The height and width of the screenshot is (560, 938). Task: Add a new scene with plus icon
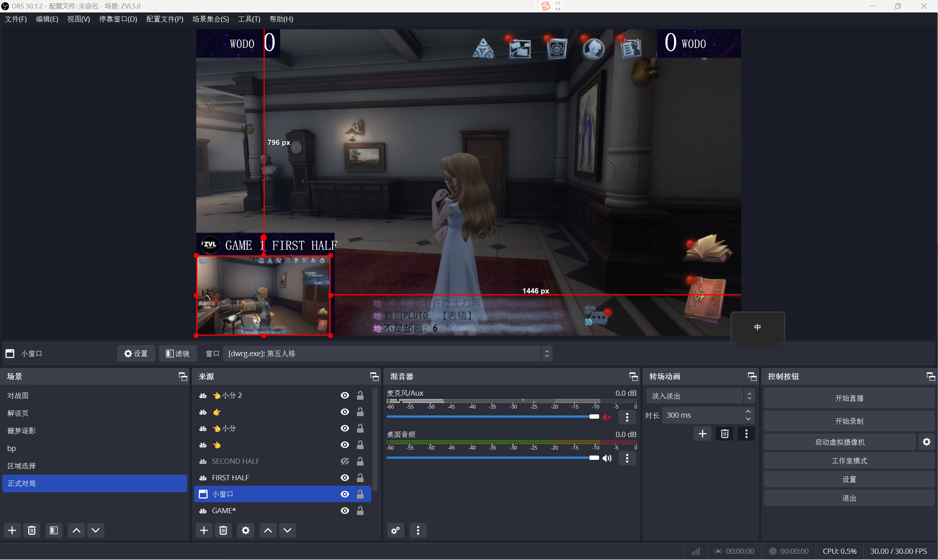pyautogui.click(x=12, y=530)
